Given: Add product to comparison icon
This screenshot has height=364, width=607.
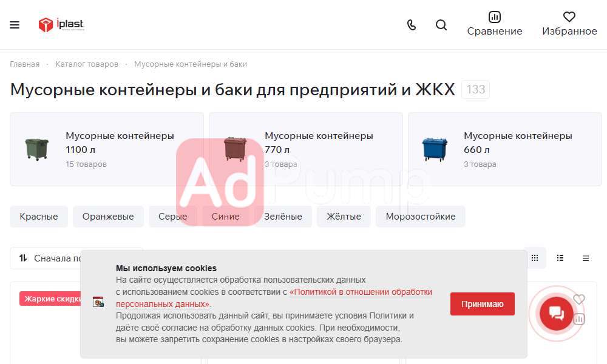Looking at the screenshot, I should [579, 319].
